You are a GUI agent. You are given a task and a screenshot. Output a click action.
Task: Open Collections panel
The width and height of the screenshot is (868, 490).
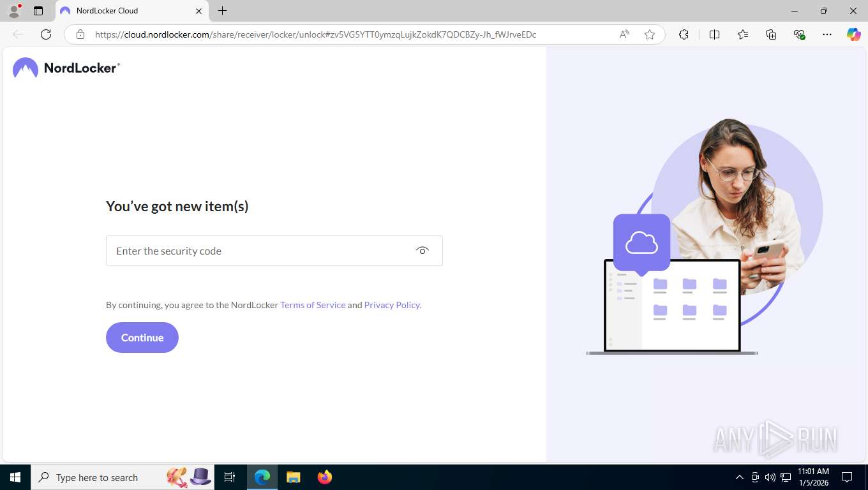[771, 34]
